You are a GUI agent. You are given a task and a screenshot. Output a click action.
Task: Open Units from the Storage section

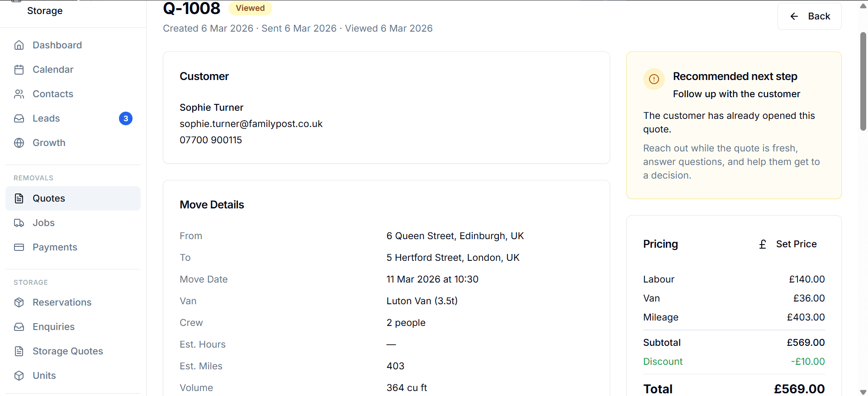click(43, 375)
